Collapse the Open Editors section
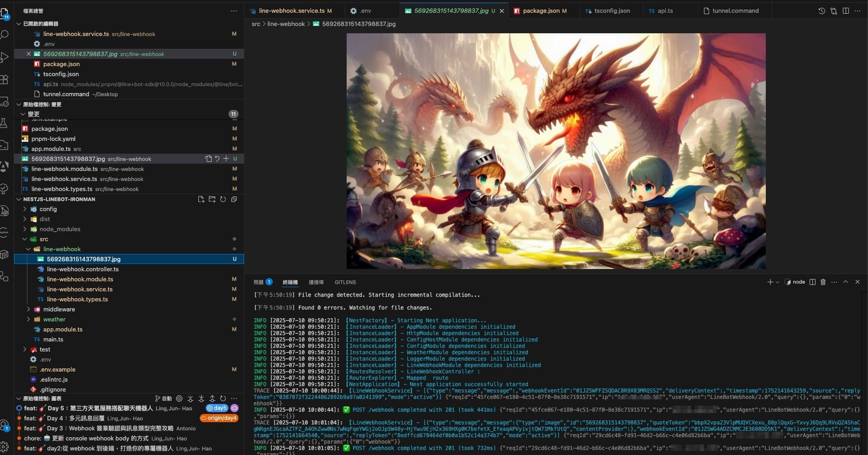This screenshot has width=868, height=455. click(19, 24)
